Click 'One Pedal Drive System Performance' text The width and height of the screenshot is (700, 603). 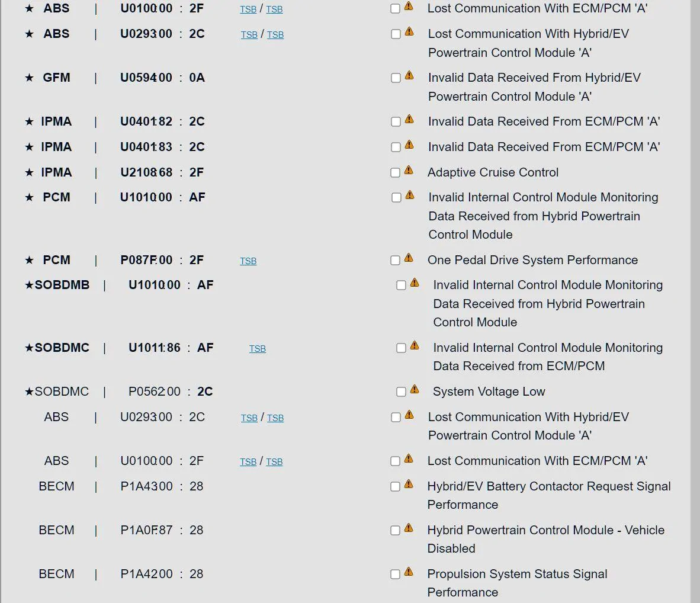(532, 260)
